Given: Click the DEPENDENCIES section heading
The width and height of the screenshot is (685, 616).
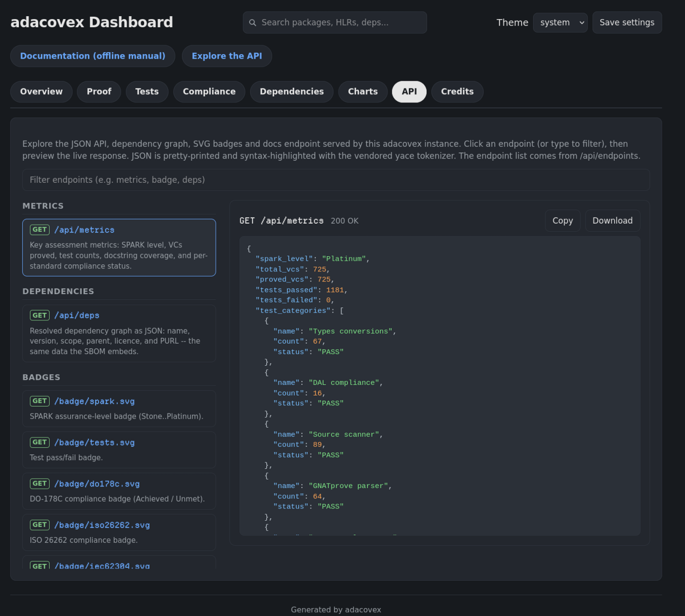Looking at the screenshot, I should 58,292.
